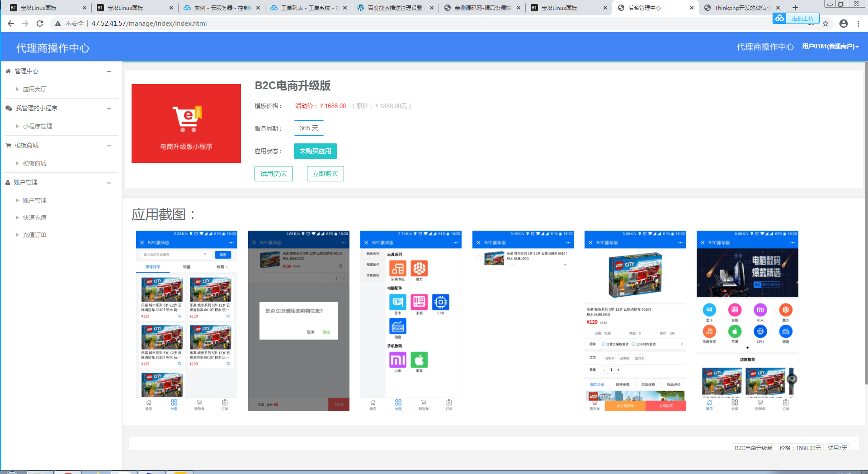
Task: Click the insecure site warning icon
Action: (58, 24)
